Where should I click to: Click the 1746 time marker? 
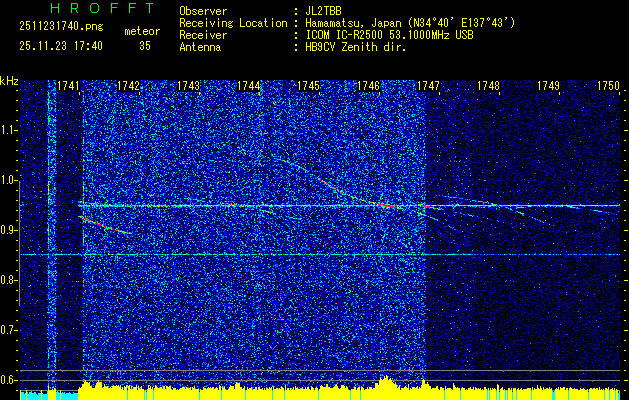point(368,87)
